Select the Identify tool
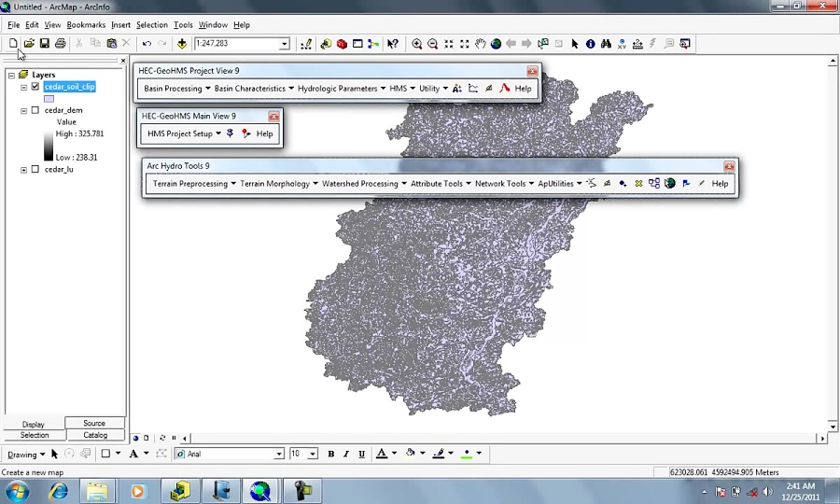Screen dimensions: 840x504 point(591,44)
